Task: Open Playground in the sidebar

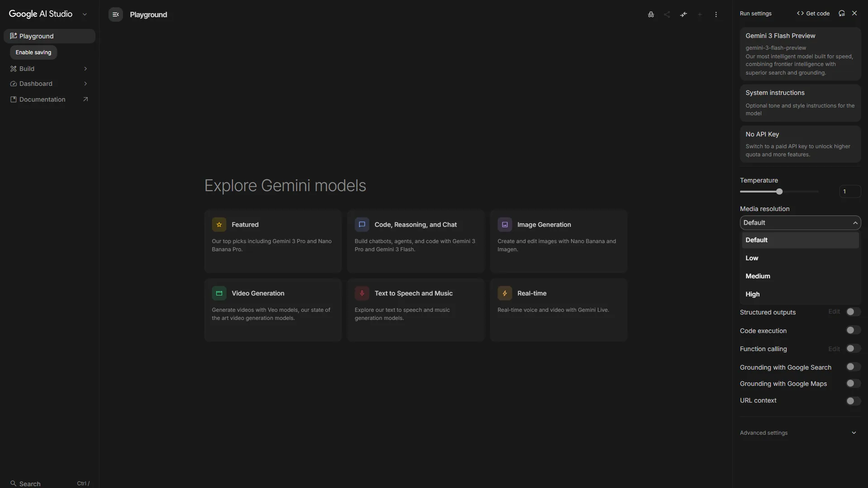Action: coord(49,36)
